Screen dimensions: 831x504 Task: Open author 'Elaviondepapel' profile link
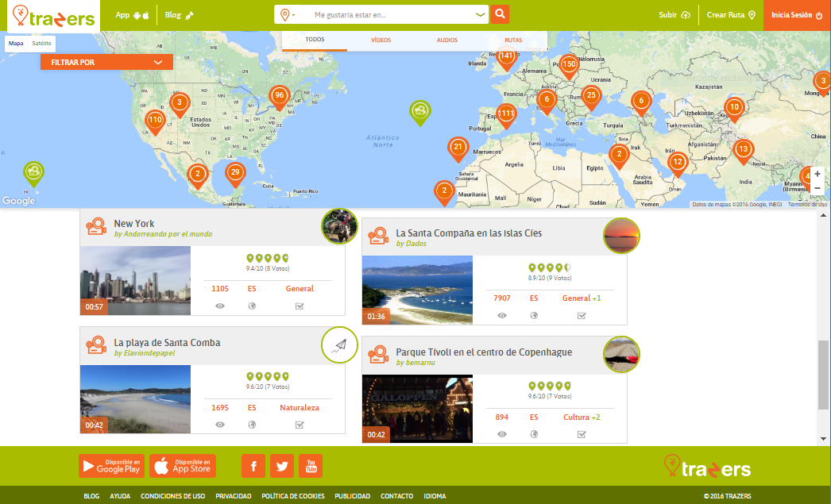pos(144,353)
